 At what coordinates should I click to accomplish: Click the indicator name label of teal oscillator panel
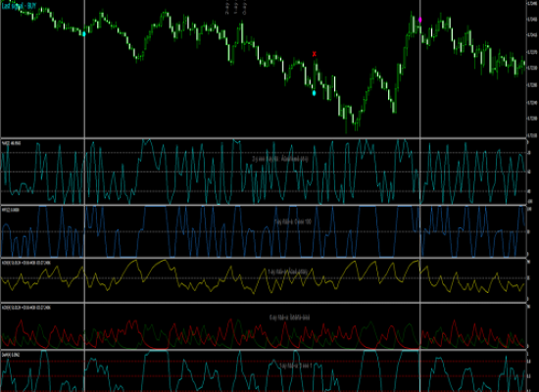coord(11,143)
